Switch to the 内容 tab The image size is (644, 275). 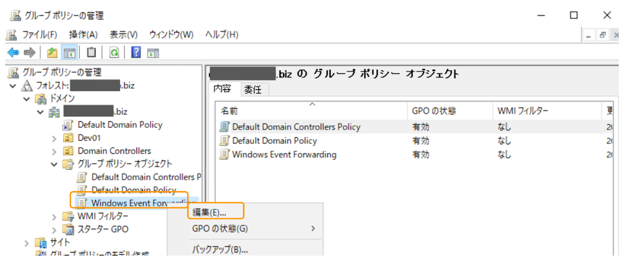(222, 89)
